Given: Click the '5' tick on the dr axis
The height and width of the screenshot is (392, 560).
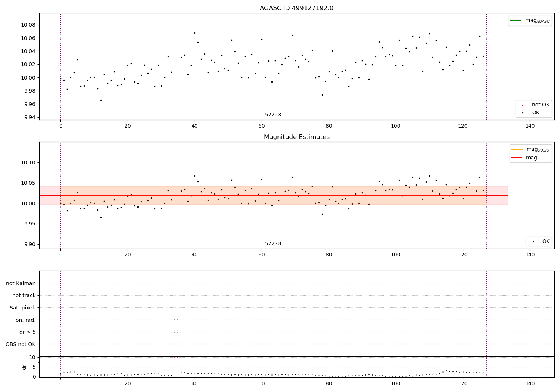Looking at the screenshot, I should coord(34,367).
